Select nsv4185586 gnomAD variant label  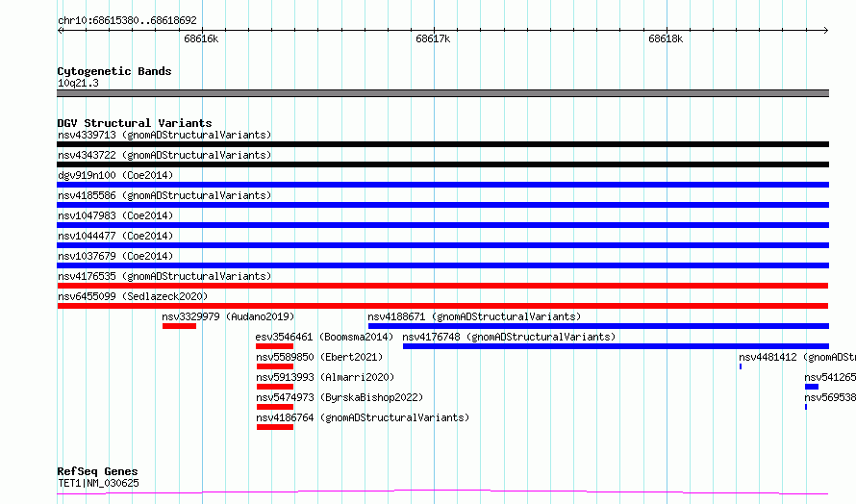(x=164, y=195)
